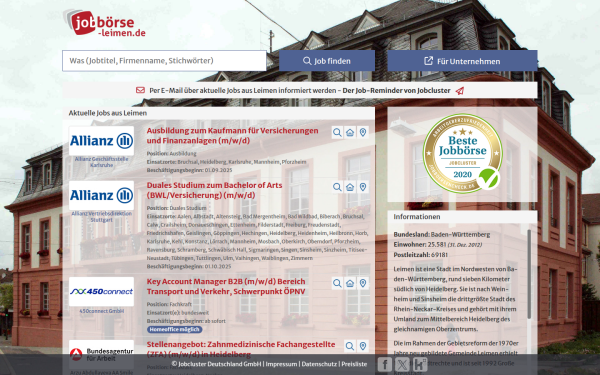This screenshot has width=600, height=375.
Task: Open the third social icon after X in footer
Action: click(x=420, y=364)
